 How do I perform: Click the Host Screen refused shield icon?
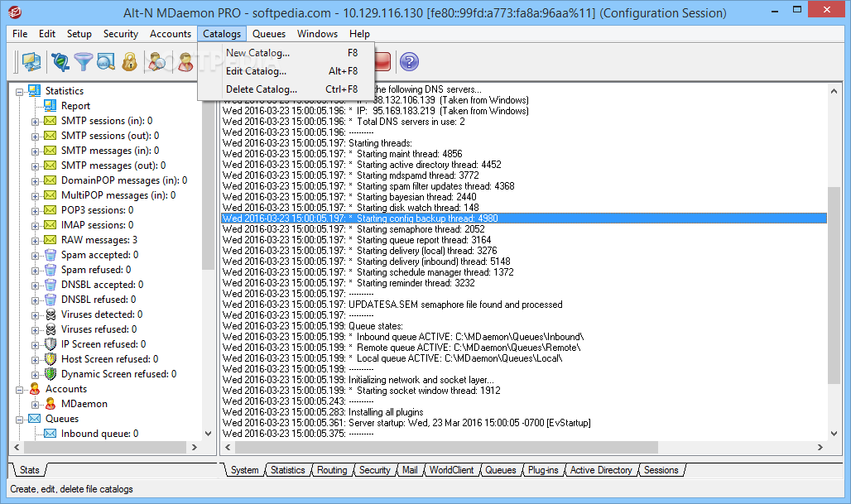point(50,358)
